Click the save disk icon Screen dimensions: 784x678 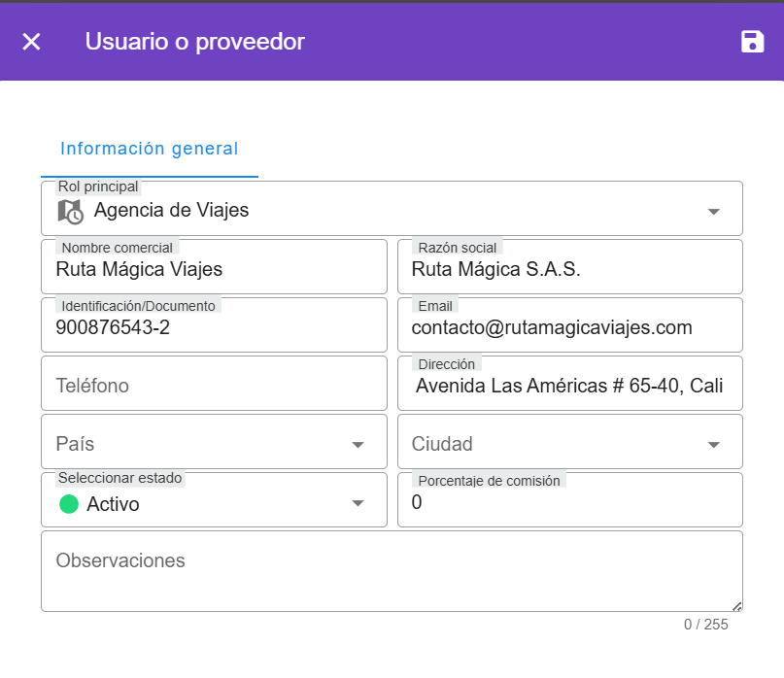click(x=752, y=42)
